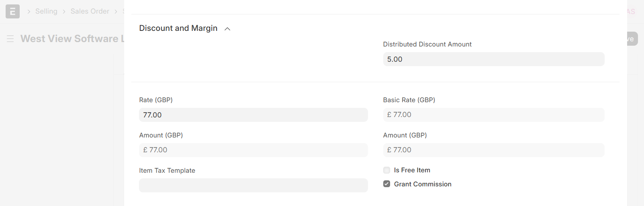Click Amount (GBP) field below Basic Rate
644x206 pixels.
click(493, 150)
